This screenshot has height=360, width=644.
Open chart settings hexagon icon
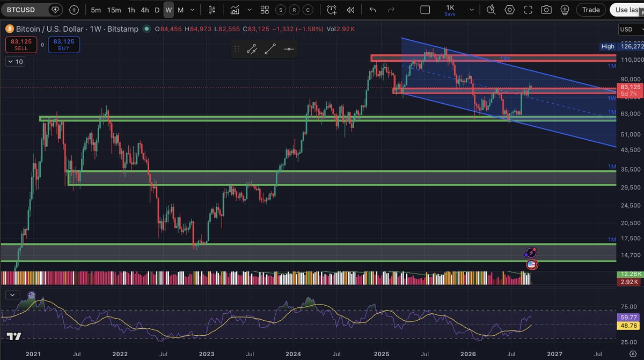click(x=509, y=10)
